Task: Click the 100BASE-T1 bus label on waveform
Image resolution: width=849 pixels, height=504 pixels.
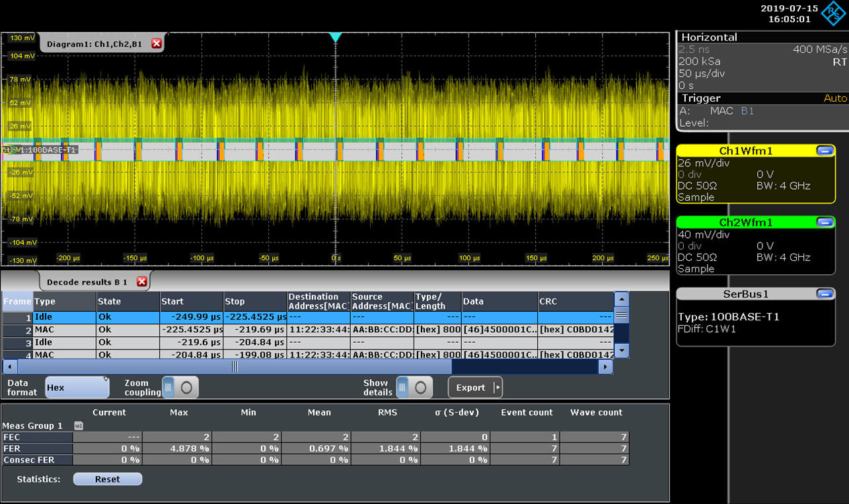Action: (43, 150)
